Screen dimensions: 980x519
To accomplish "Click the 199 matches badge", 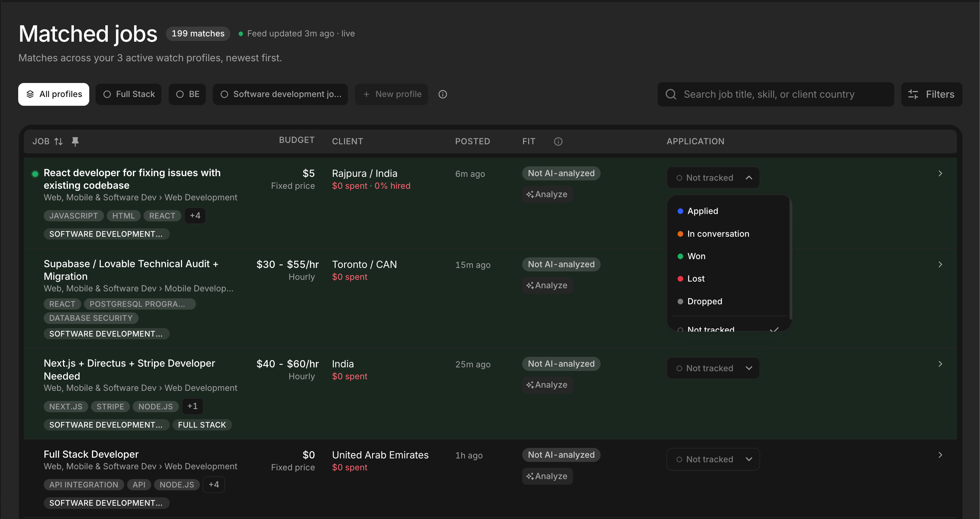I will pyautogui.click(x=198, y=34).
